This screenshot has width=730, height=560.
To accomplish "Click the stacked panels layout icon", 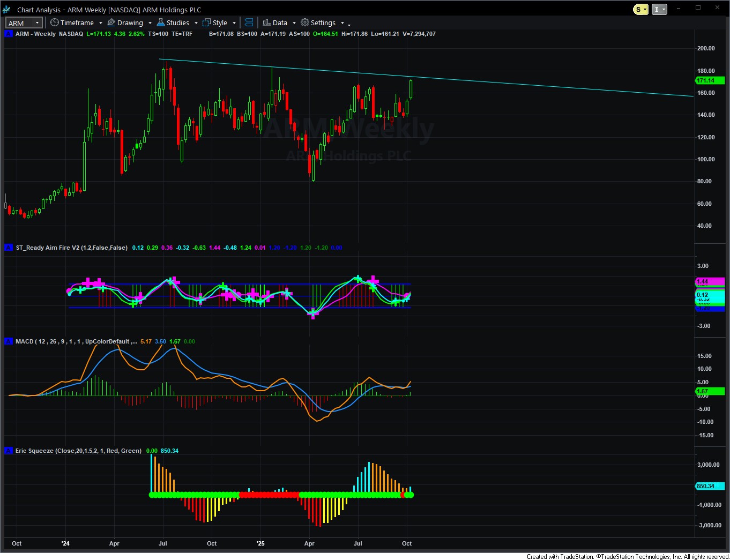I will (x=249, y=23).
